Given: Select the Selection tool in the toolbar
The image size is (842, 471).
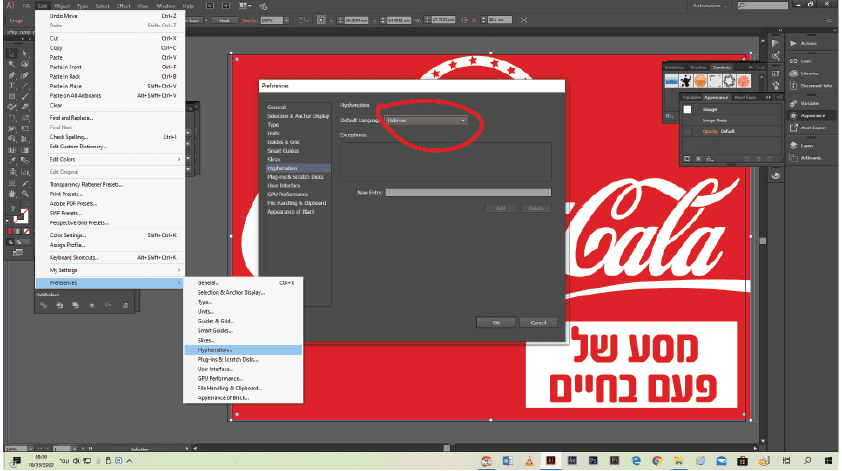Looking at the screenshot, I should click(12, 54).
